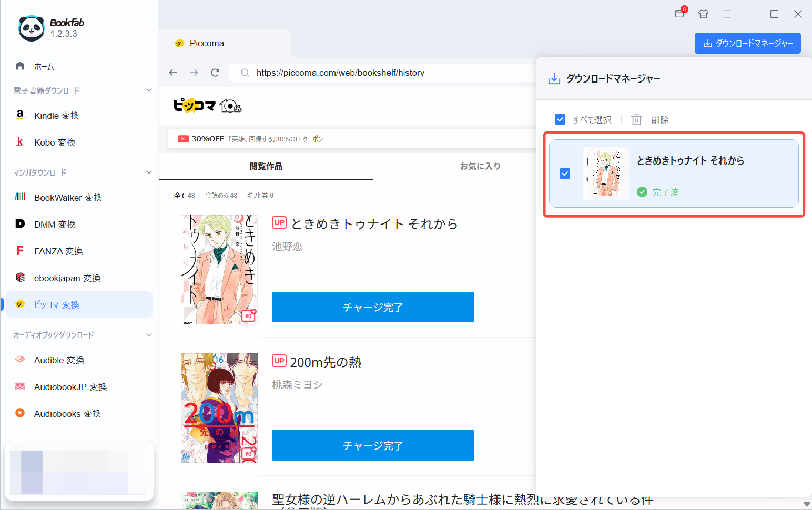The image size is (812, 510).
Task: Click the page scrollbar down arrow
Action: pos(807,504)
